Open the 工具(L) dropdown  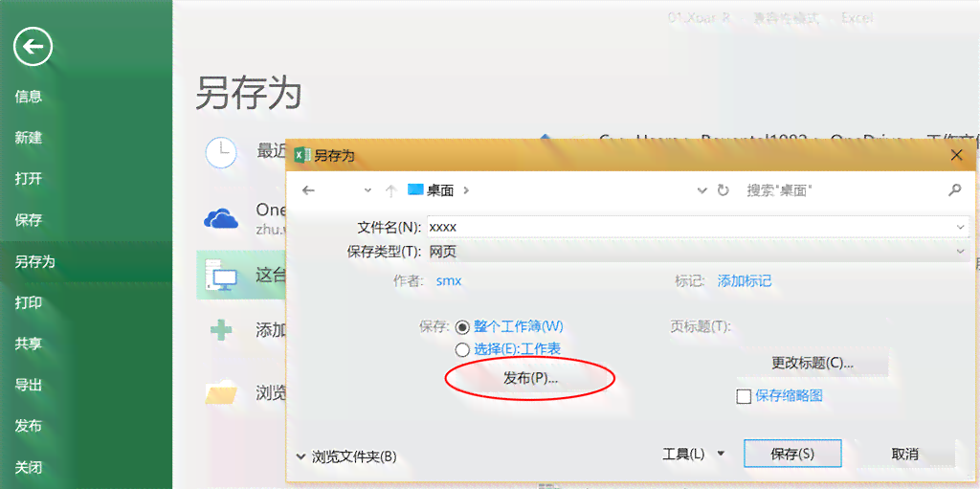click(694, 454)
